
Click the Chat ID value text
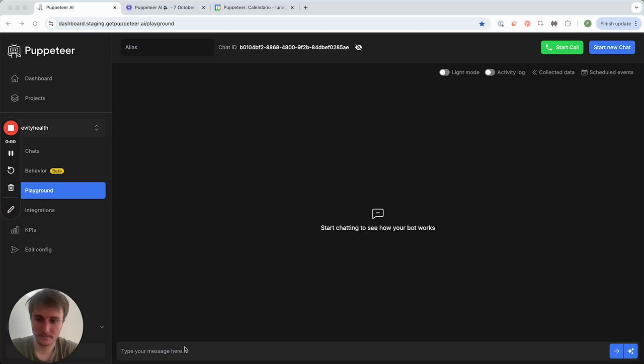pos(294,47)
